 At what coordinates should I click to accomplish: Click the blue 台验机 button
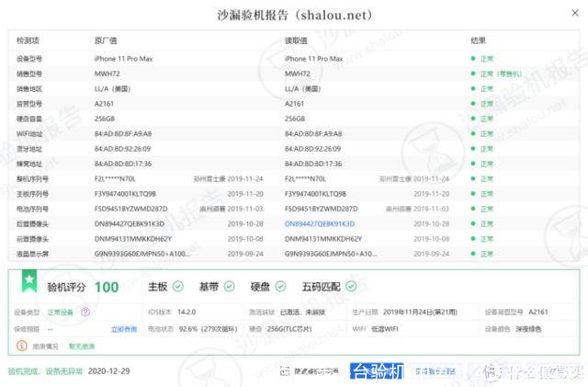coord(377,371)
